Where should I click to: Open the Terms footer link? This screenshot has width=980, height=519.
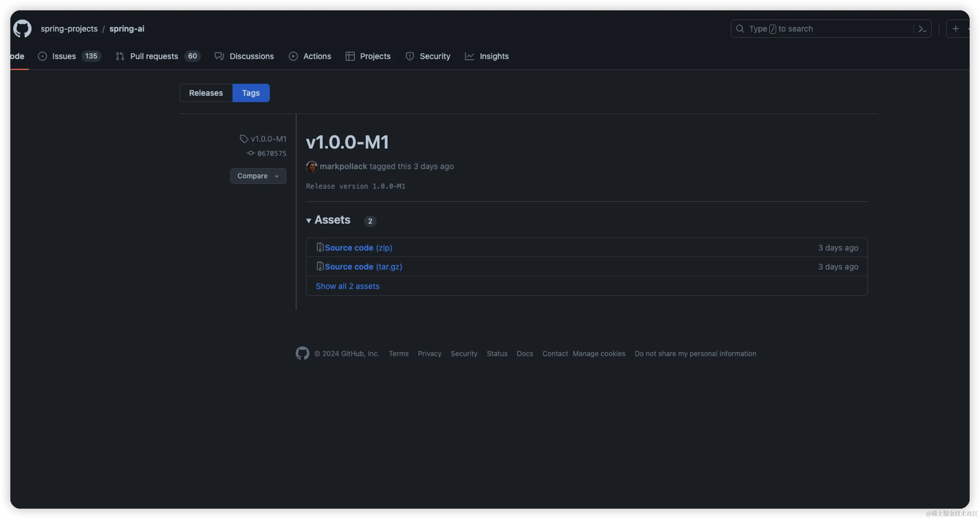[398, 353]
